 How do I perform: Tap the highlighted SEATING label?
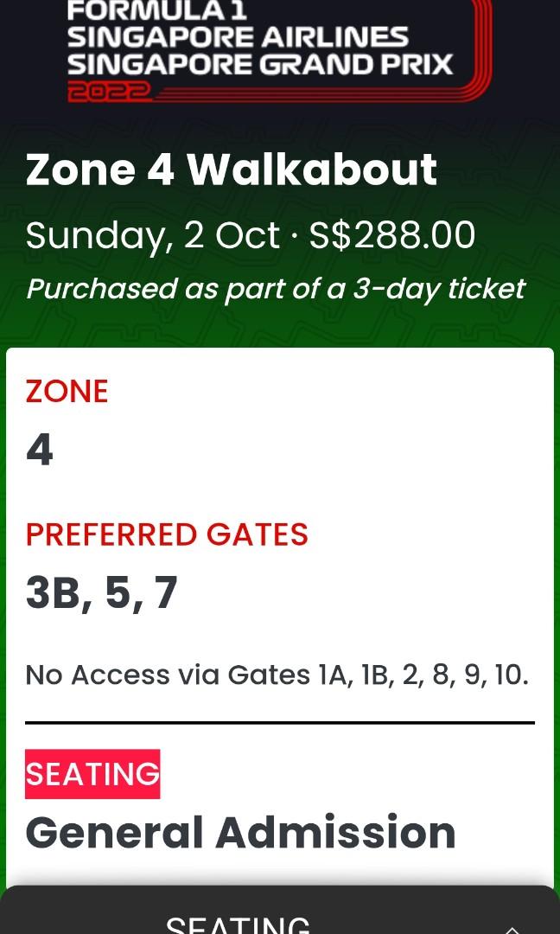[92, 774]
